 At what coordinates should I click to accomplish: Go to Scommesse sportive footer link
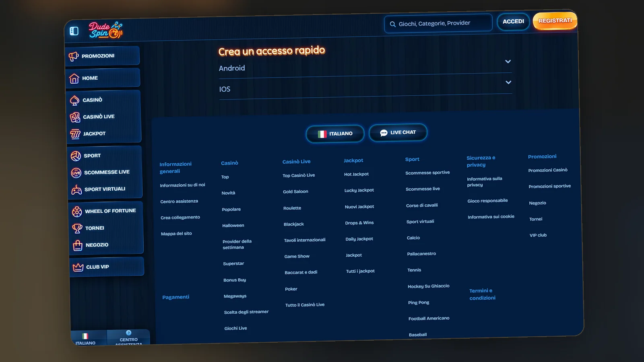coord(427,173)
